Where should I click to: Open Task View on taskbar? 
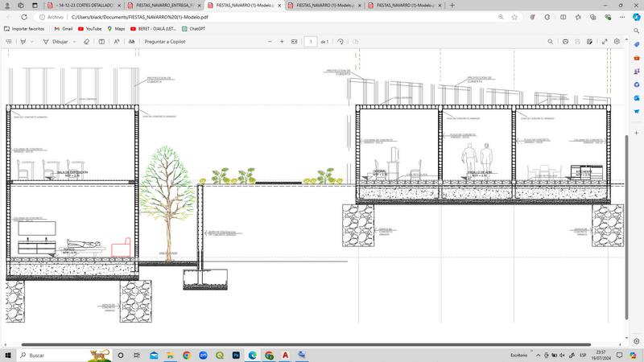(x=137, y=355)
